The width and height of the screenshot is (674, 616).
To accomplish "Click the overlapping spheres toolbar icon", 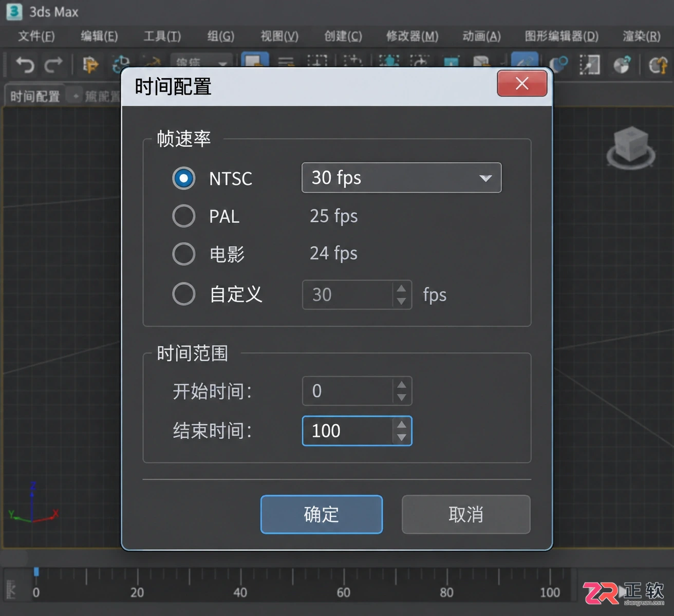I will [558, 65].
